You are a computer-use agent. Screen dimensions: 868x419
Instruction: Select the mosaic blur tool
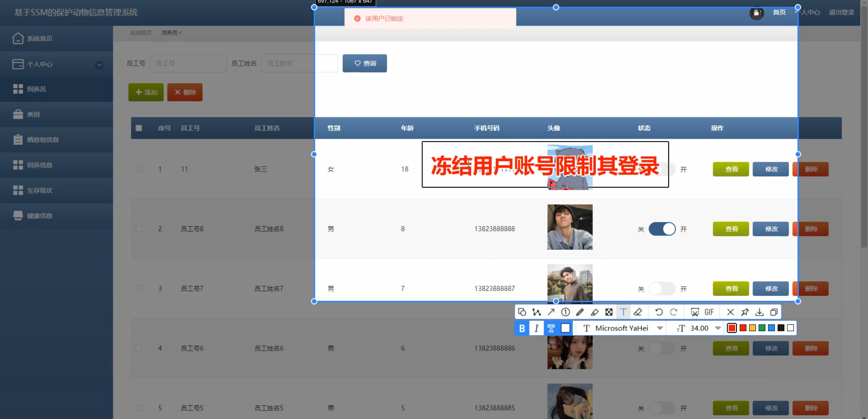tap(609, 312)
